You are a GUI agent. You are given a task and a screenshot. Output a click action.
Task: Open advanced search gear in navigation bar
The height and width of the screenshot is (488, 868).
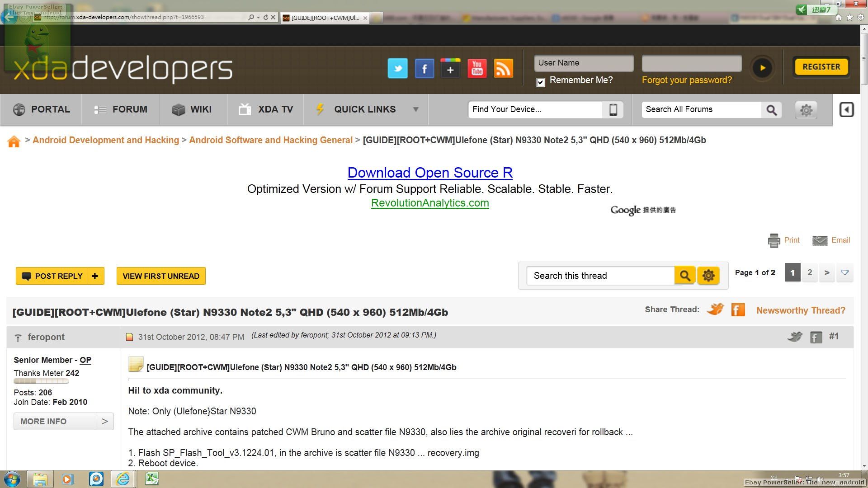[806, 109]
